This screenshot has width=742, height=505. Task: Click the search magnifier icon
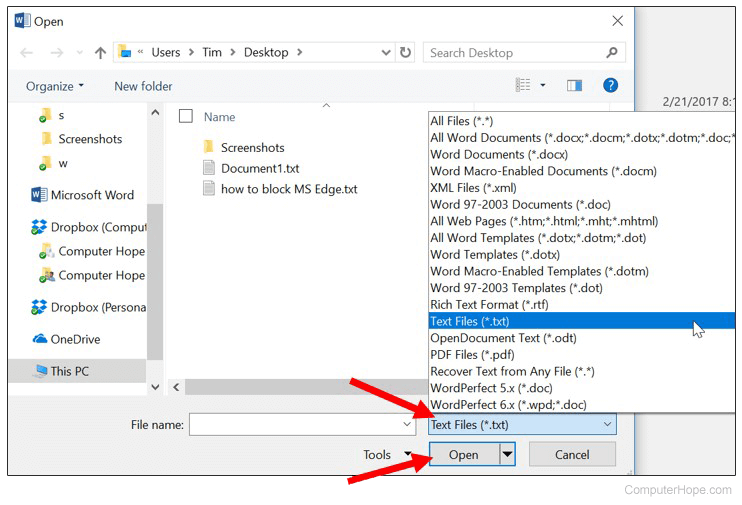tap(611, 52)
